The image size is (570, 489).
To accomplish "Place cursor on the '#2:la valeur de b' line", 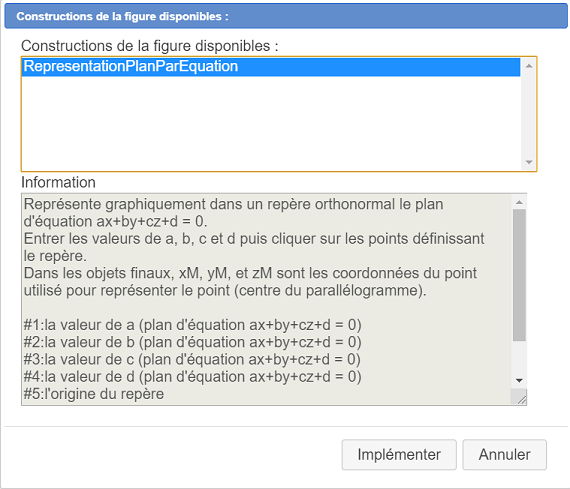I will (193, 342).
